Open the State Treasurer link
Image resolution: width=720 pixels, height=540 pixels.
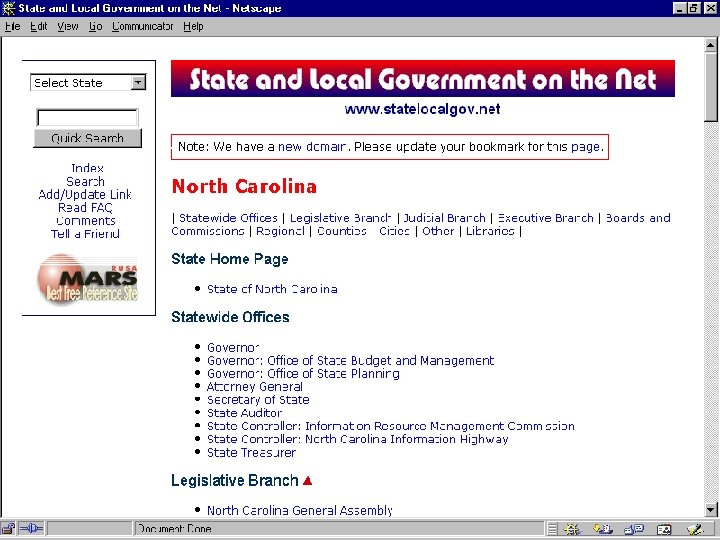[x=251, y=453]
